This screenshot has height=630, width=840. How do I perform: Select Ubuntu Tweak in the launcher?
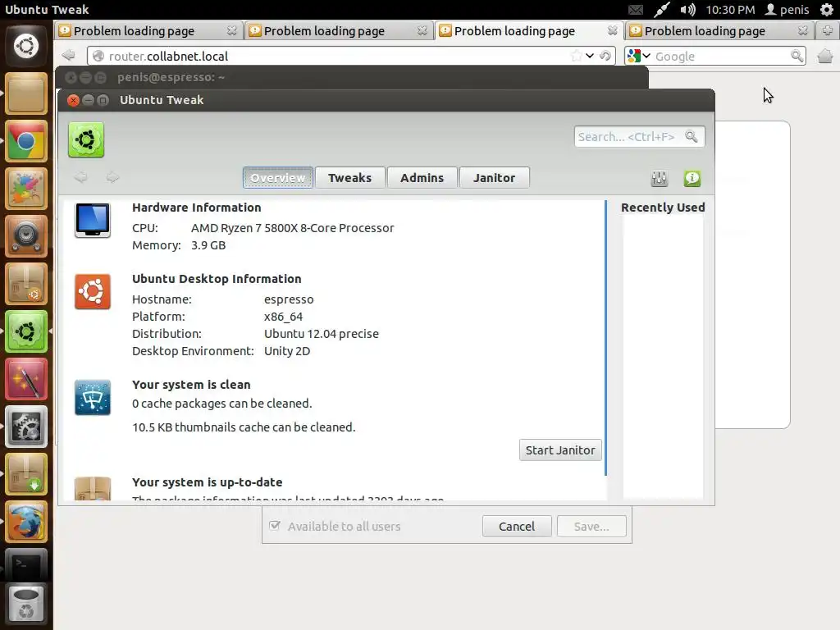click(25, 331)
